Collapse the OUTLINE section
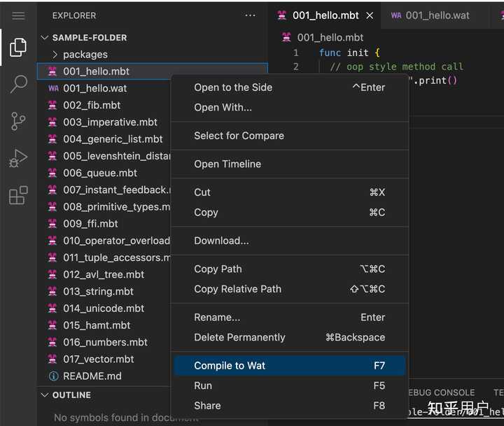504x426 pixels. point(45,395)
